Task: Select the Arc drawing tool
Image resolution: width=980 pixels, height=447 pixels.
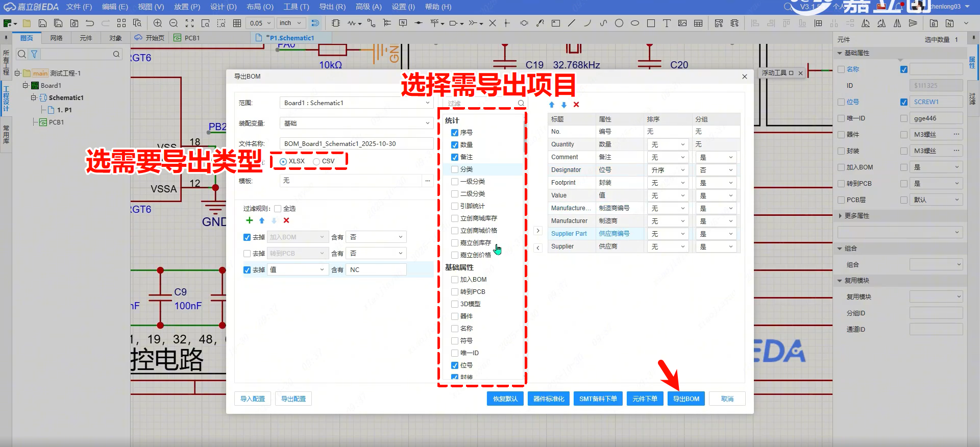Action: 587,23
